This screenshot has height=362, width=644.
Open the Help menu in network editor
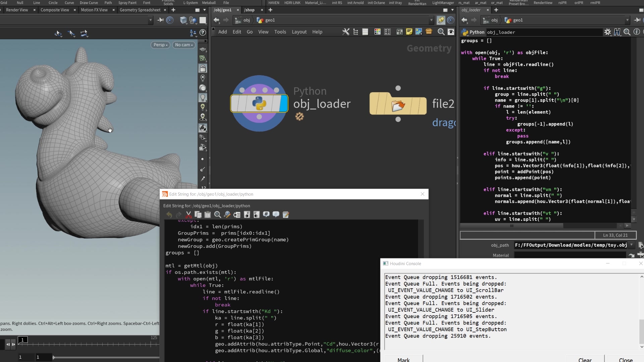[x=317, y=32]
